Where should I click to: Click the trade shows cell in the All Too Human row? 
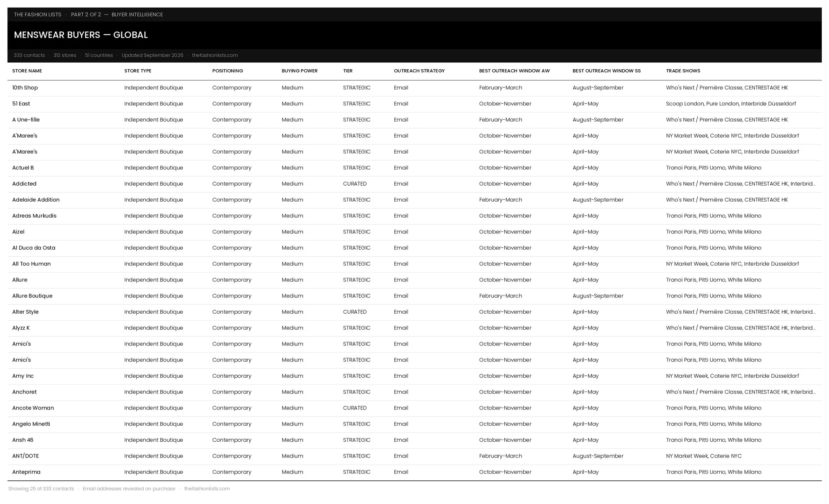(733, 264)
